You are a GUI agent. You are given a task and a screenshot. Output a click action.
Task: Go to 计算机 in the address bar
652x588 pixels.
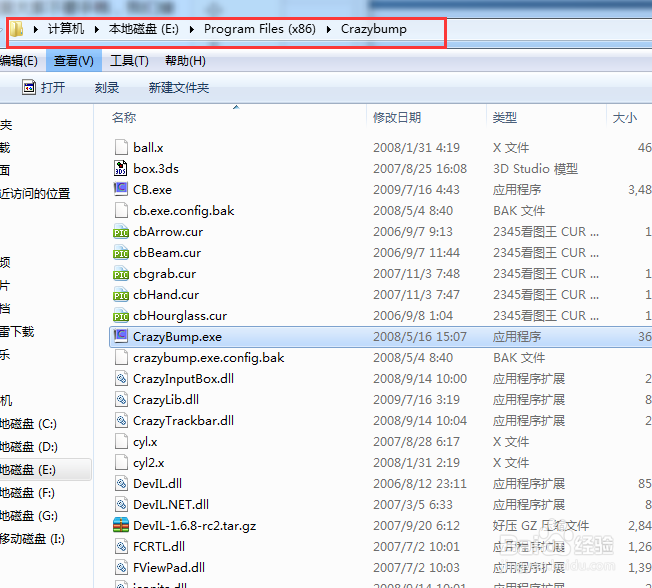point(66,29)
